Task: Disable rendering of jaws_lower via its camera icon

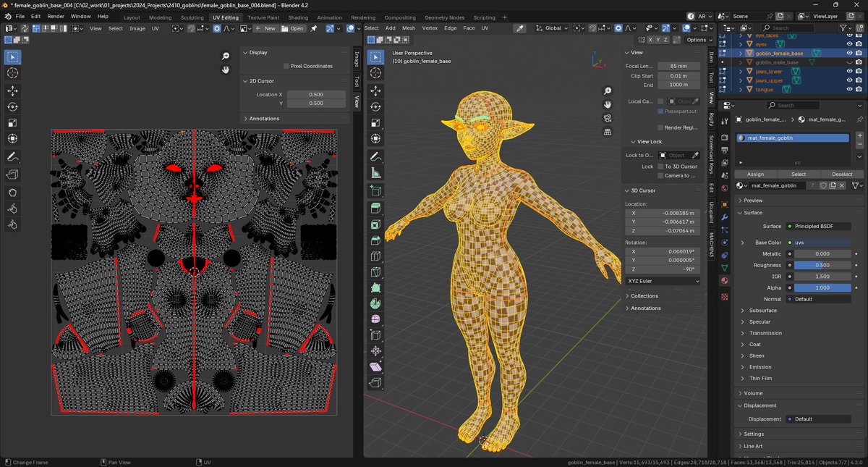Action: pyautogui.click(x=858, y=71)
